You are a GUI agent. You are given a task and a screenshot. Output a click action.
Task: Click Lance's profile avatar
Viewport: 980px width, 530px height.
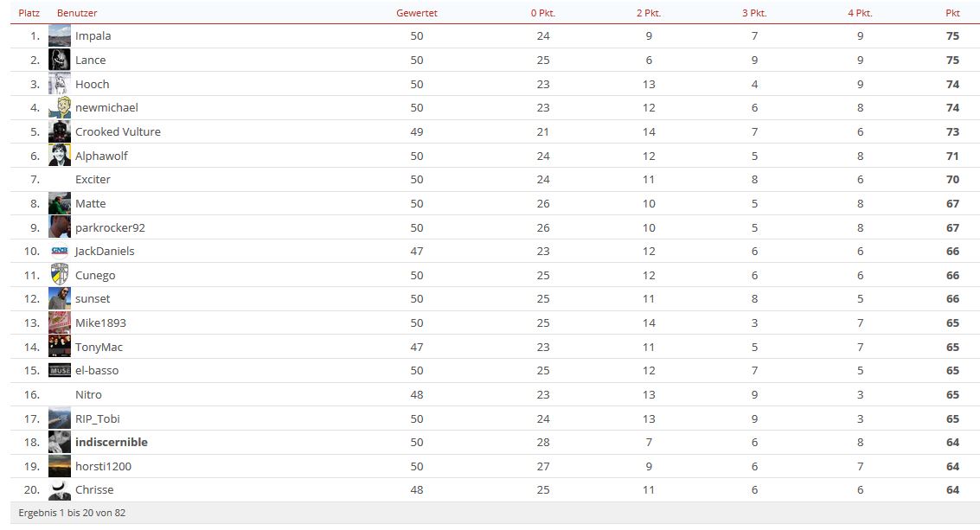(x=60, y=60)
